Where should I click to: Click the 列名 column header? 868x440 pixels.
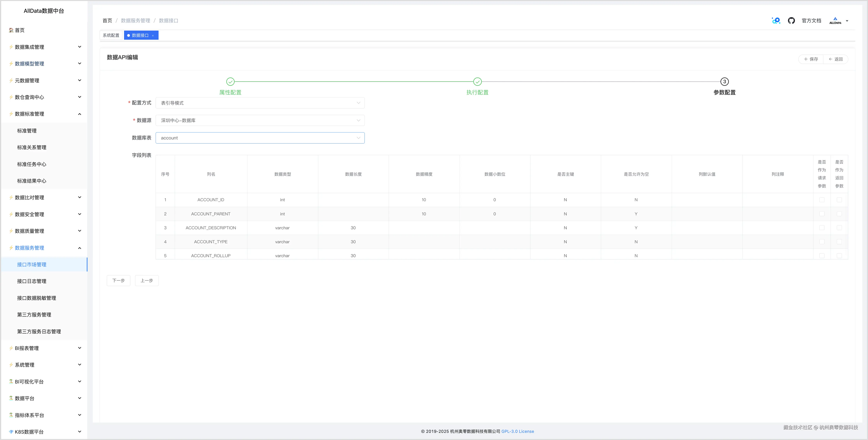click(x=211, y=174)
